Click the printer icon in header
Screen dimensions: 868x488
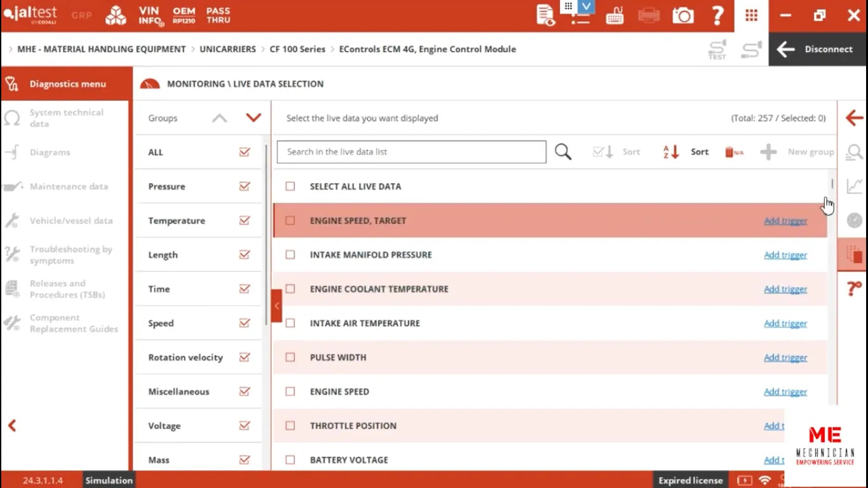pyautogui.click(x=649, y=15)
